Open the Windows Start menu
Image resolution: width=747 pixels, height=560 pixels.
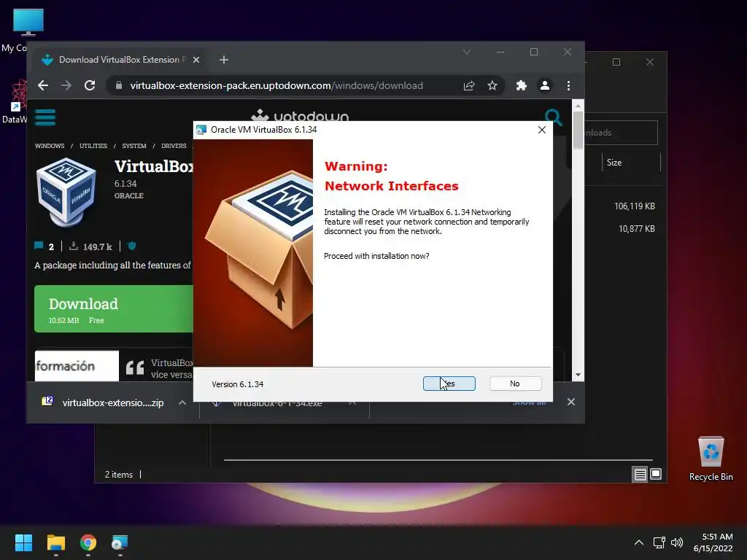tap(23, 542)
